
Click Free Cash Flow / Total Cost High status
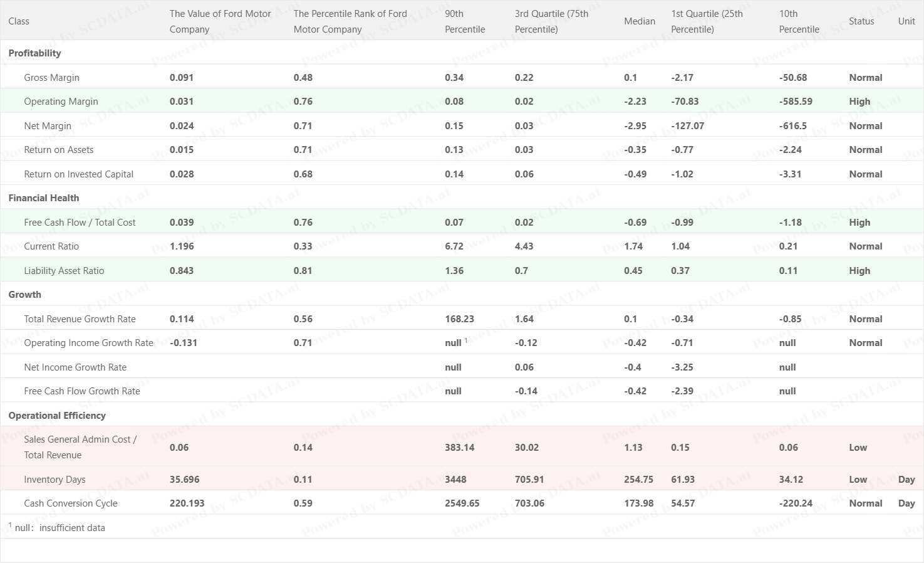[859, 223]
